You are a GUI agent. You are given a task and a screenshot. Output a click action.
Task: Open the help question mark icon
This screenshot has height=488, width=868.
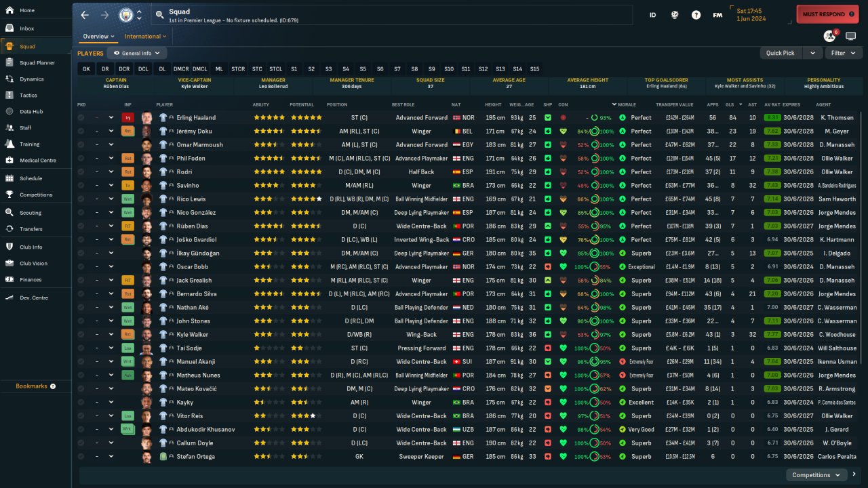coord(696,15)
